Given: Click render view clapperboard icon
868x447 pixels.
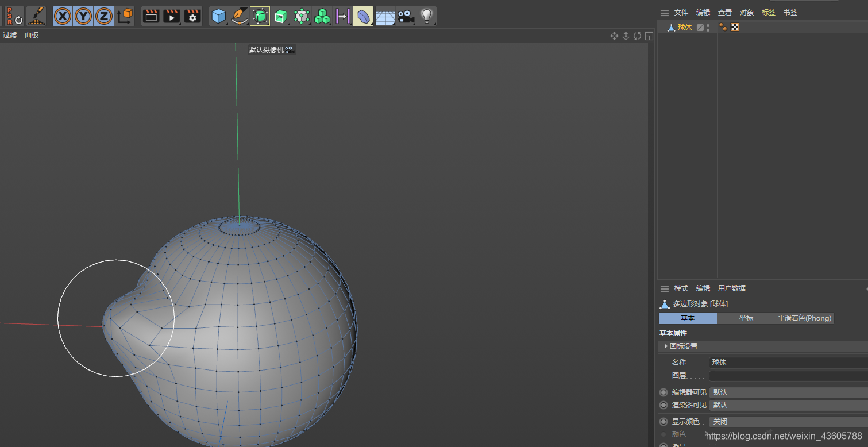Looking at the screenshot, I should tap(151, 16).
